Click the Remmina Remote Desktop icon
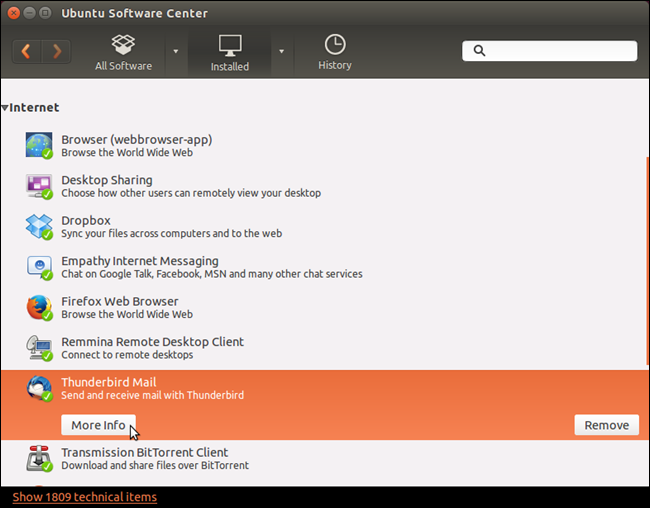Viewport: 650px width, 508px height. click(39, 348)
